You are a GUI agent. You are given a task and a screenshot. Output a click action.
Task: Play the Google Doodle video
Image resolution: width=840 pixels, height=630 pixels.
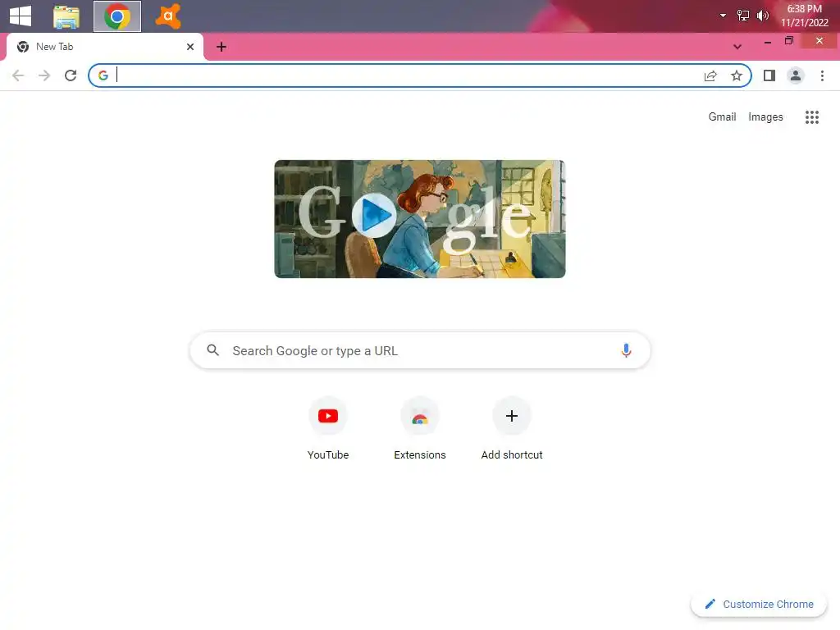click(x=374, y=216)
